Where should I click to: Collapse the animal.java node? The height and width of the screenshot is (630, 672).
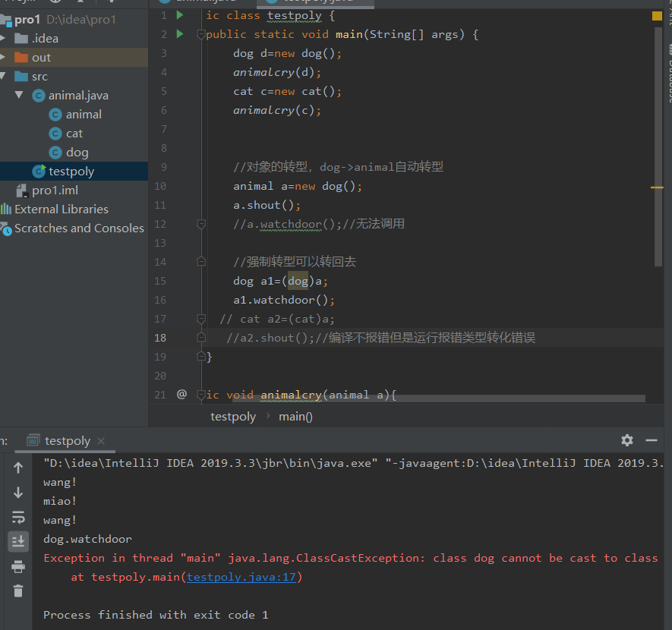[19, 95]
